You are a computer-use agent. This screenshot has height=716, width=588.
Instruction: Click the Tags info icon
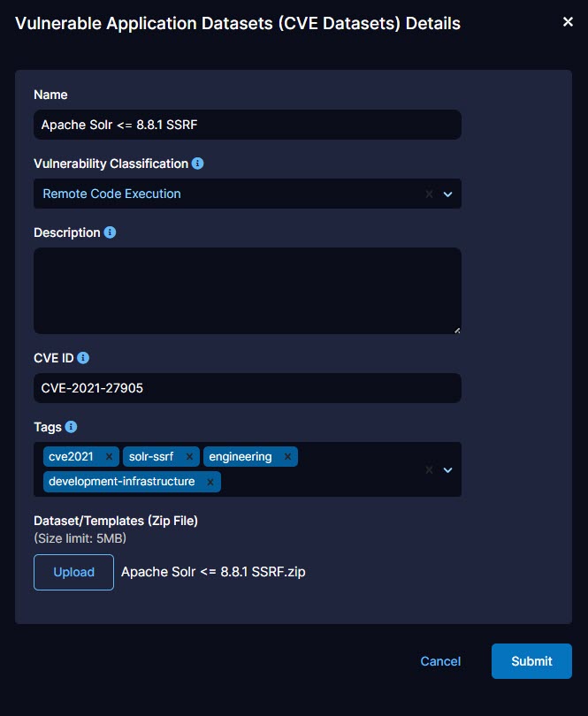coord(72,427)
